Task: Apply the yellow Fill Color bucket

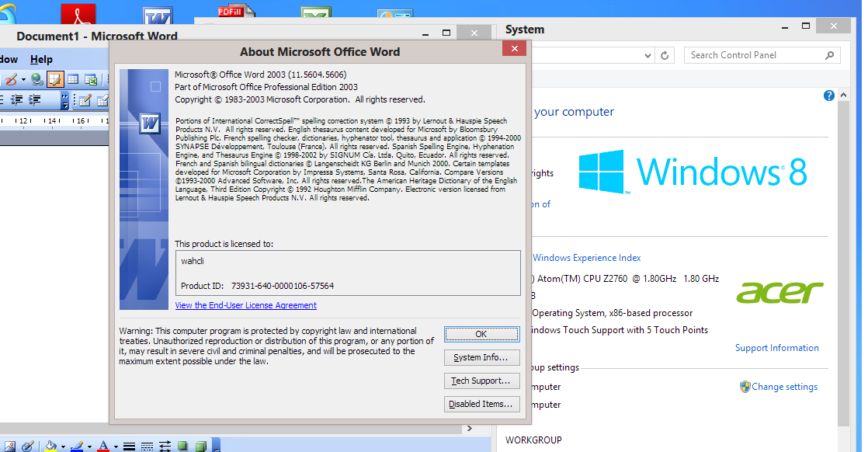Action: 51,446
